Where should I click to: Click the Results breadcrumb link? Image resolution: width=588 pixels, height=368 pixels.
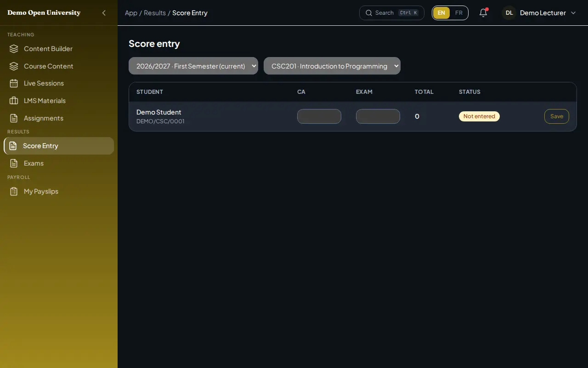tap(155, 13)
